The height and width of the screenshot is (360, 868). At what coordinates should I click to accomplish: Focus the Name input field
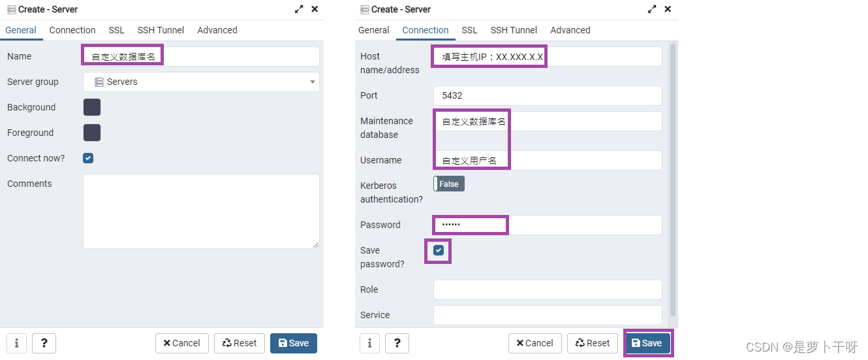(201, 56)
